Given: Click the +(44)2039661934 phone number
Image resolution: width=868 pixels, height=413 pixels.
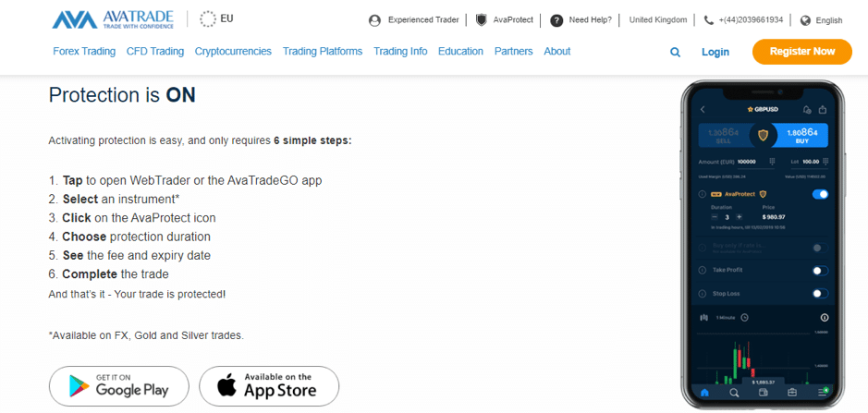Looking at the screenshot, I should 751,20.
